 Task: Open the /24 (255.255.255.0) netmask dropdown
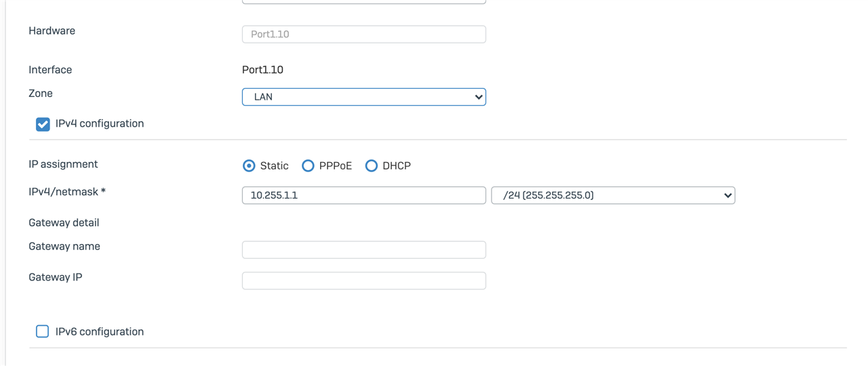613,195
